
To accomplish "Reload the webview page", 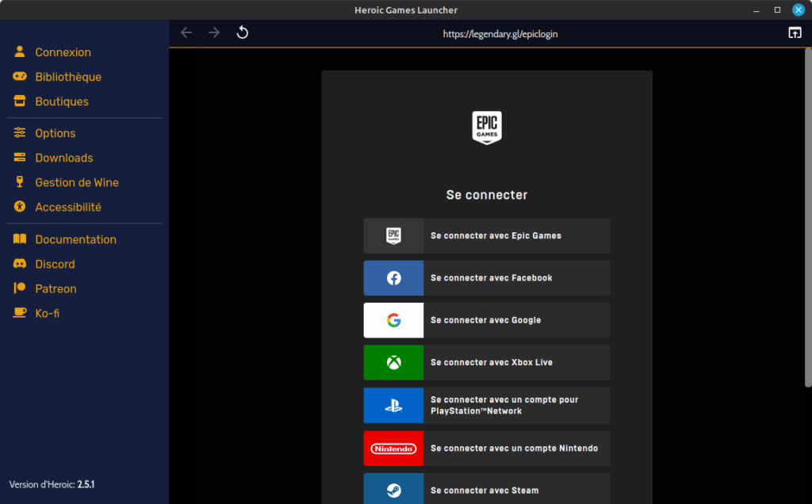I will pyautogui.click(x=243, y=32).
